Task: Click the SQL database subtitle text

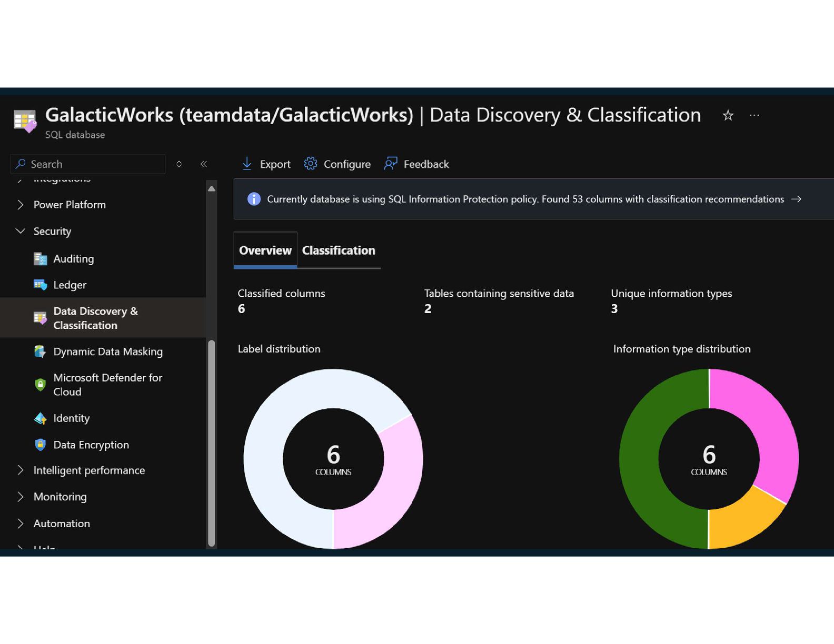Action: click(x=75, y=135)
